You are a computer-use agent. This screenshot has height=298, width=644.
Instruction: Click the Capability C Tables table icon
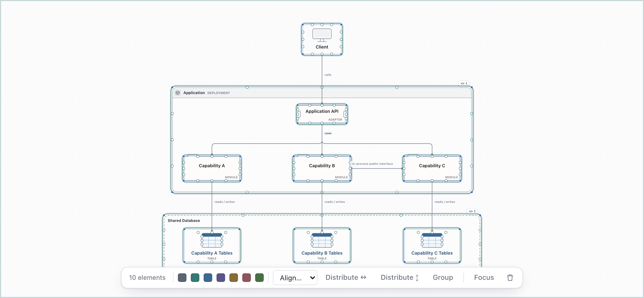pyautogui.click(x=432, y=240)
